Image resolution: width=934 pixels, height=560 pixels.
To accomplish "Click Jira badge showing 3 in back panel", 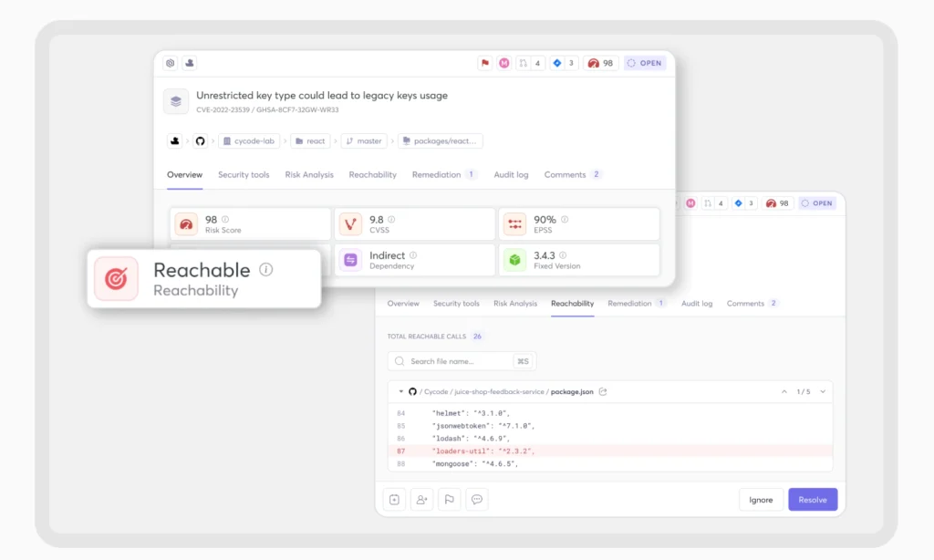I will [x=744, y=203].
